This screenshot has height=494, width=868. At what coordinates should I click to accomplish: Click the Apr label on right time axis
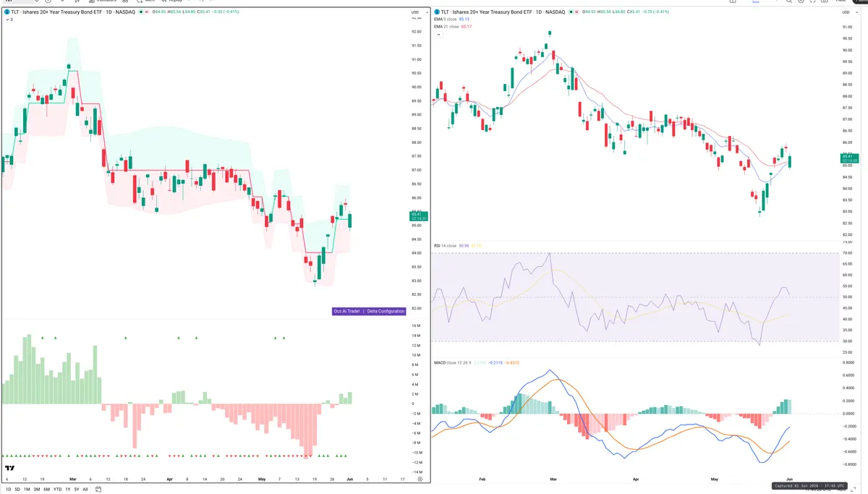tap(636, 479)
